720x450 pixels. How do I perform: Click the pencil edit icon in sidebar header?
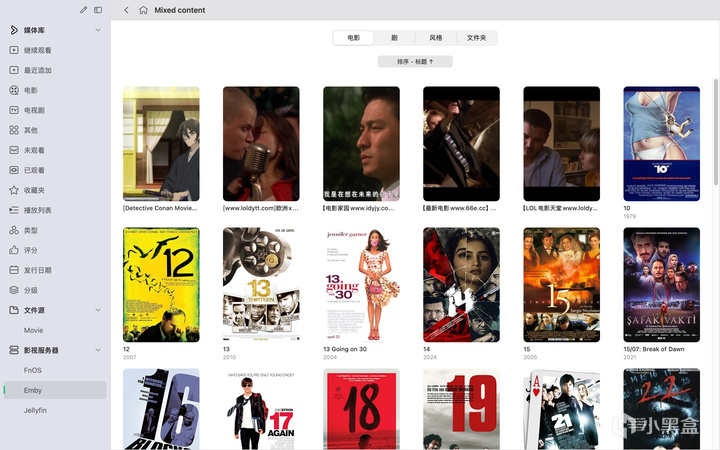pos(83,10)
